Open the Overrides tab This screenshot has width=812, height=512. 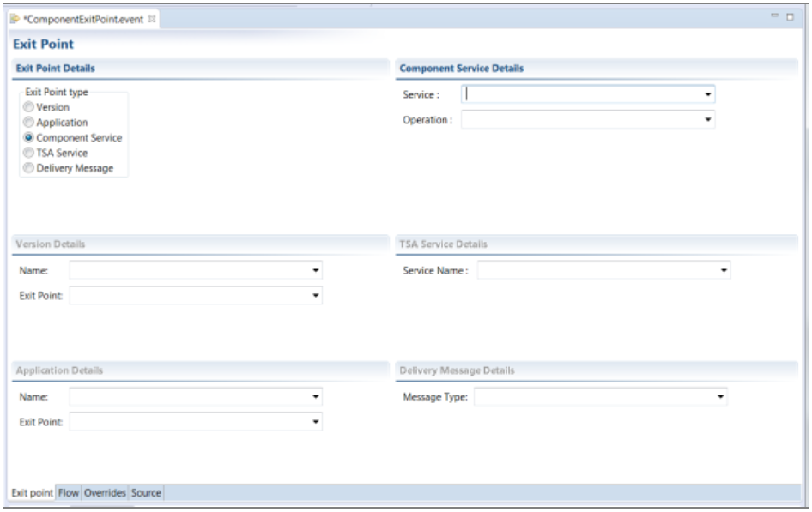click(x=106, y=493)
